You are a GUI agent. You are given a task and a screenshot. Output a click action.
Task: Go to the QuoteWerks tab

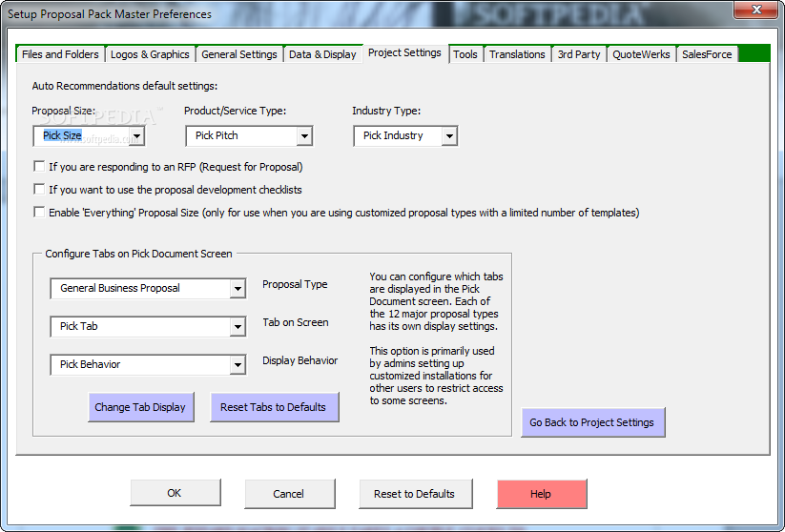[x=641, y=54]
